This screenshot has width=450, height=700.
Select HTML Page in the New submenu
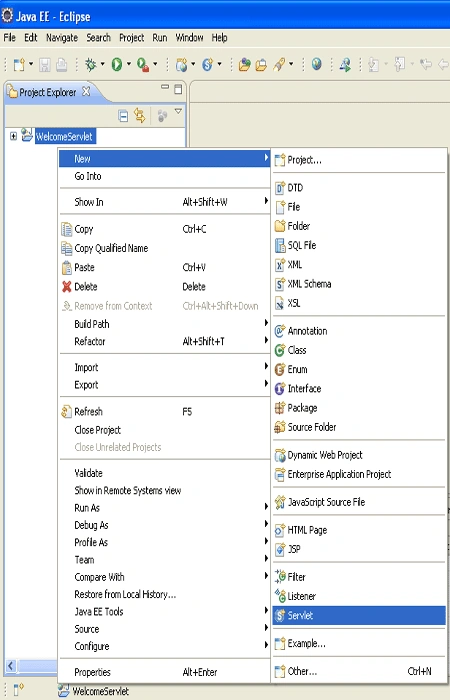pyautogui.click(x=358, y=530)
